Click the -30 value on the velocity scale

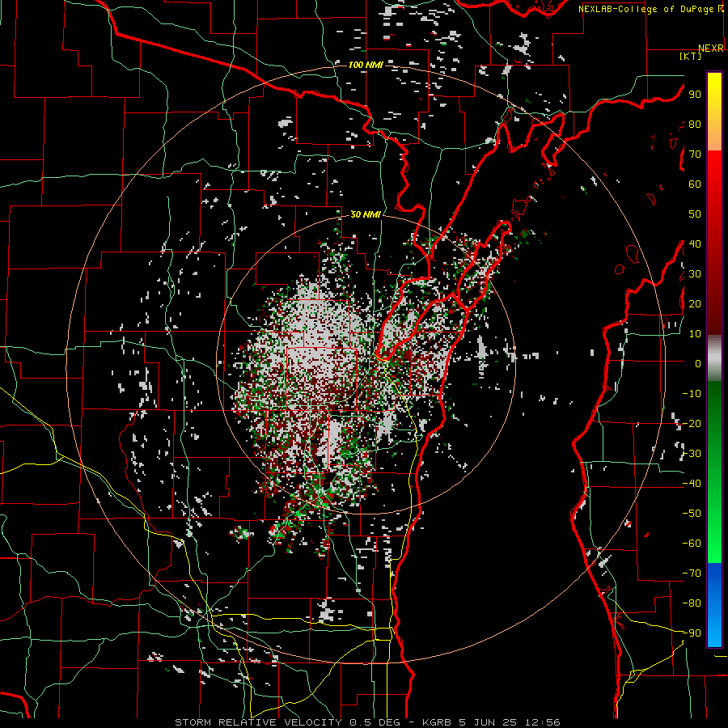point(692,454)
